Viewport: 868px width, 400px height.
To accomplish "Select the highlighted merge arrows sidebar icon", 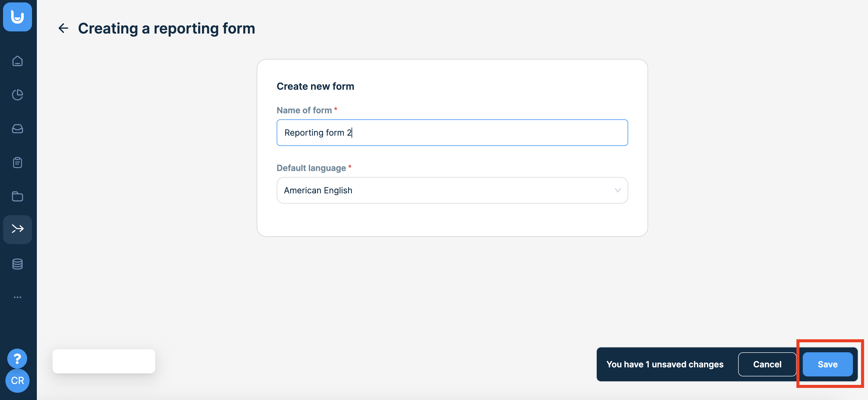I will [18, 229].
